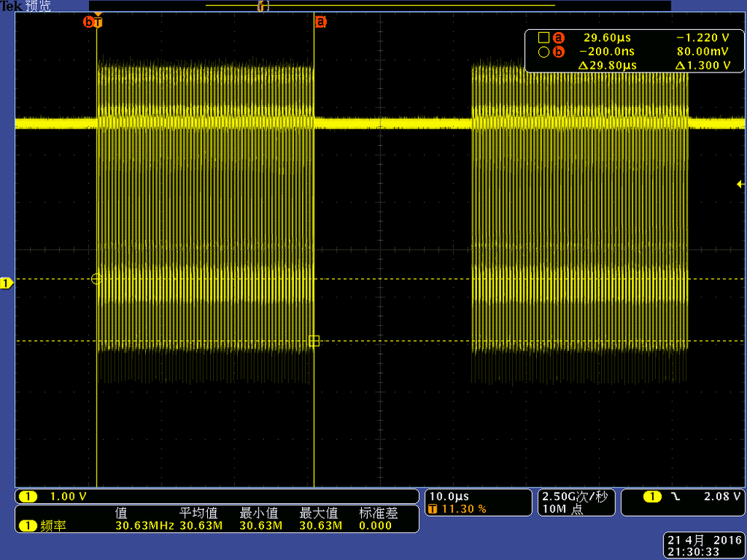The image size is (747, 560).
Task: Click the 最小值 column header
Action: tap(259, 514)
